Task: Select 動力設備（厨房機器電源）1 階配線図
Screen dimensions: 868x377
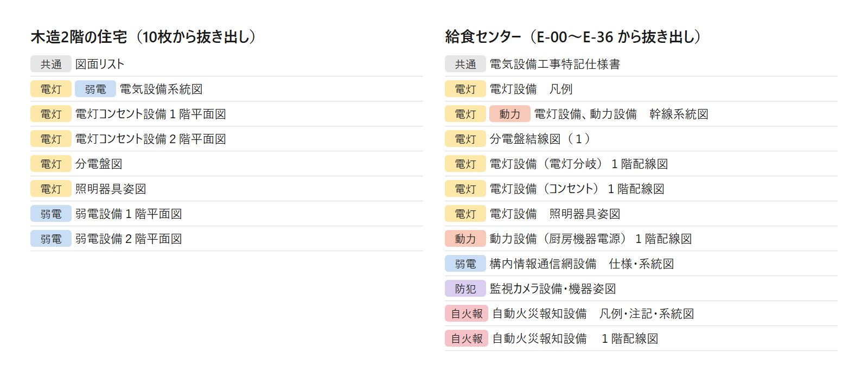Action: [x=591, y=239]
